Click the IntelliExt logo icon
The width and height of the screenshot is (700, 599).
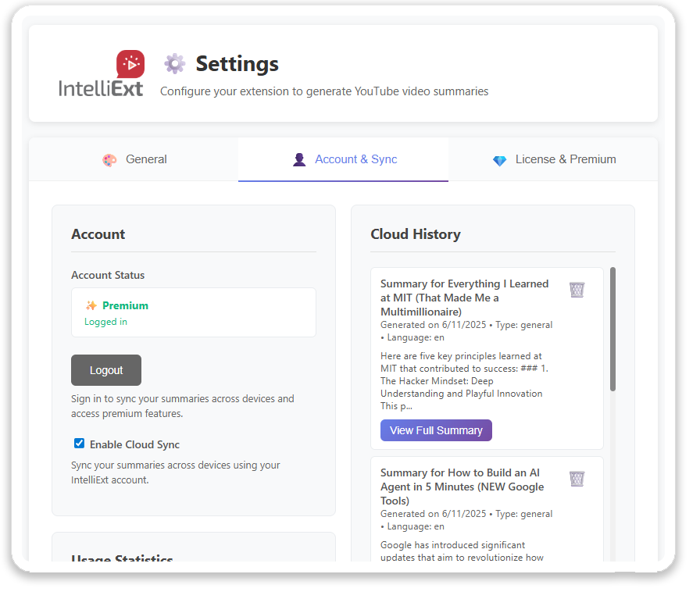(x=130, y=63)
